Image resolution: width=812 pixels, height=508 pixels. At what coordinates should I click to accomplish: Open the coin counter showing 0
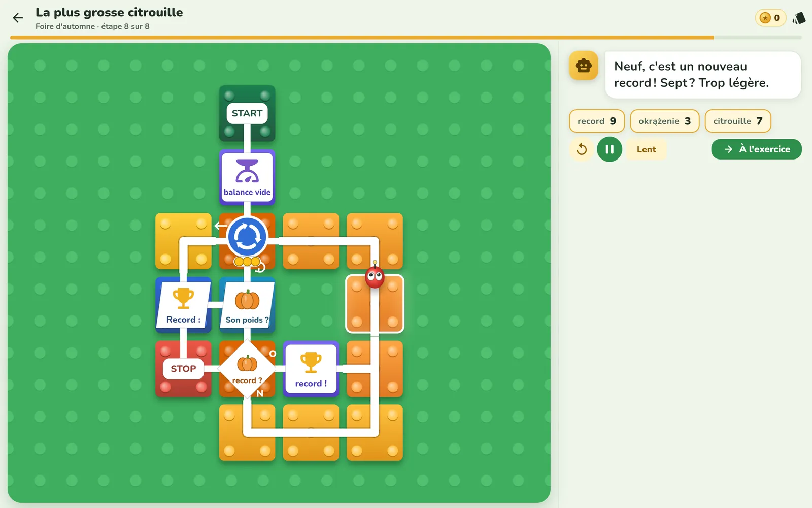click(770, 18)
